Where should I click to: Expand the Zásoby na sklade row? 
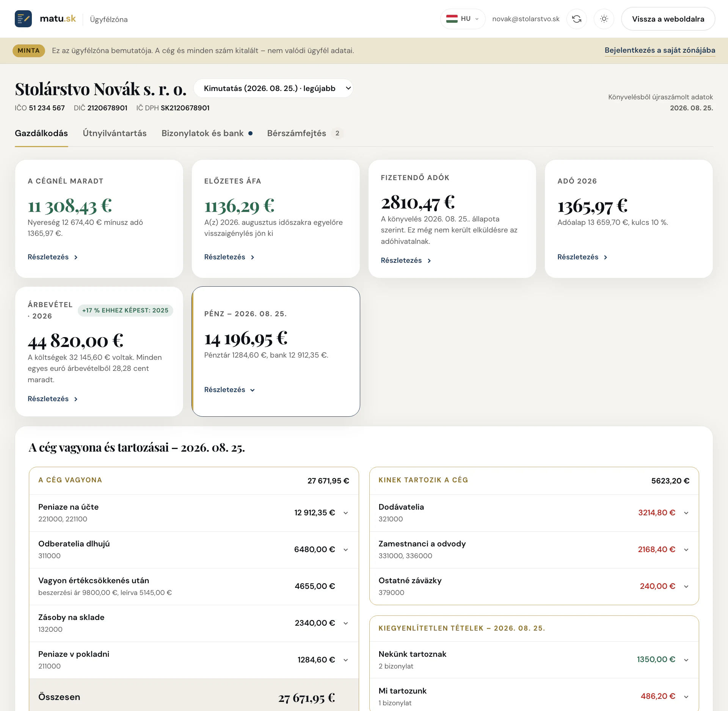194,623
